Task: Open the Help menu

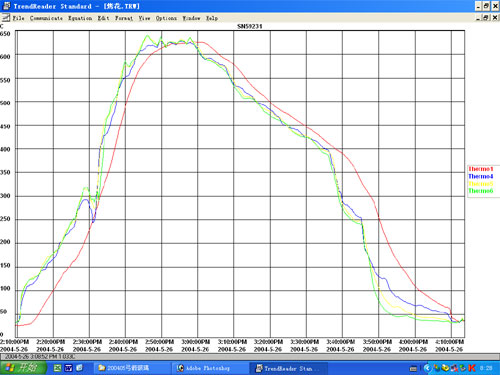Action: pyautogui.click(x=212, y=18)
